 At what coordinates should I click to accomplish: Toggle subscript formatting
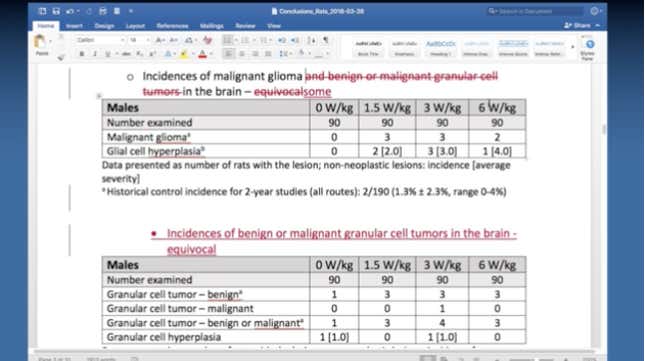[139, 54]
